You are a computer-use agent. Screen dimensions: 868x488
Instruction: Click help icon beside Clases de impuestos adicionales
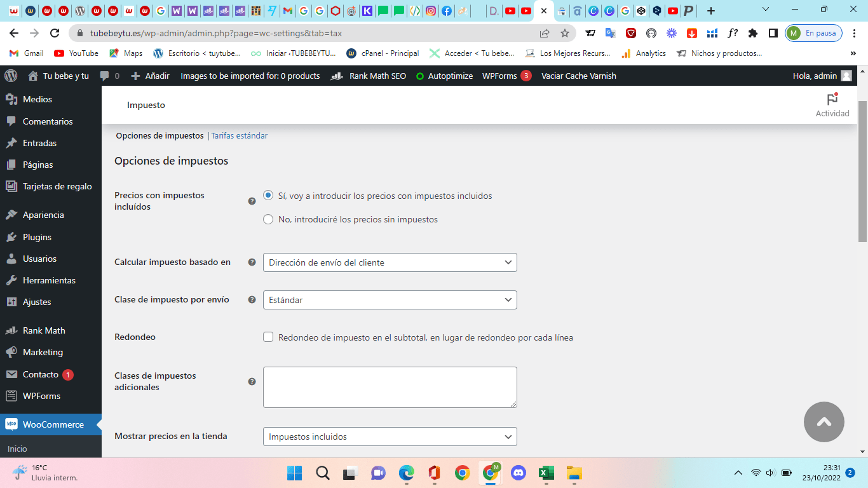tap(252, 381)
